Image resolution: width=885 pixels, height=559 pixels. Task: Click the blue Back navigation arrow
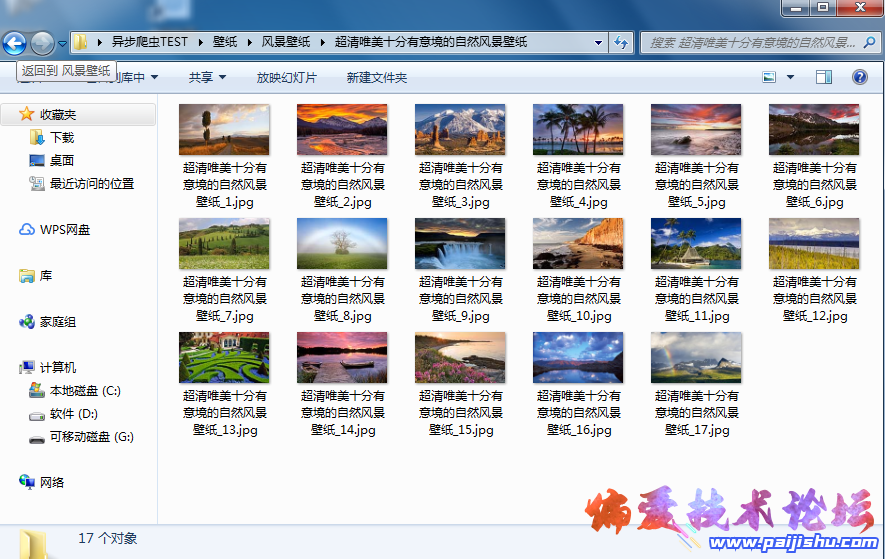(x=14, y=43)
